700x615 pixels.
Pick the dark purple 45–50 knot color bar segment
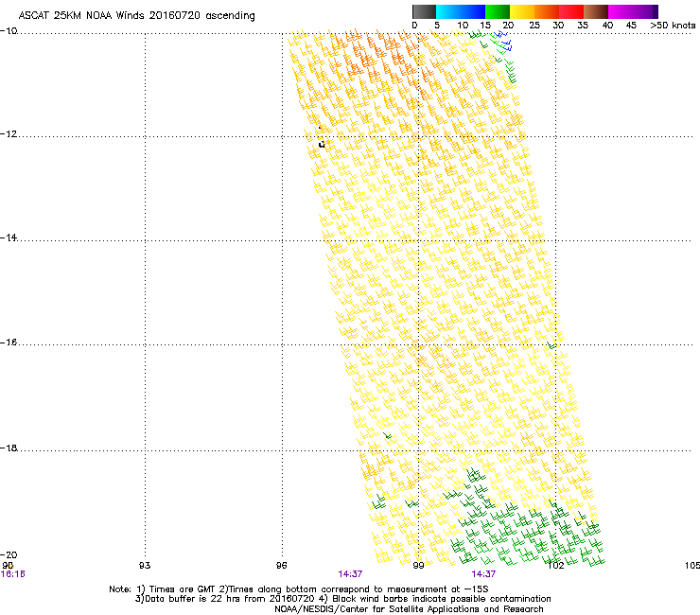click(645, 11)
